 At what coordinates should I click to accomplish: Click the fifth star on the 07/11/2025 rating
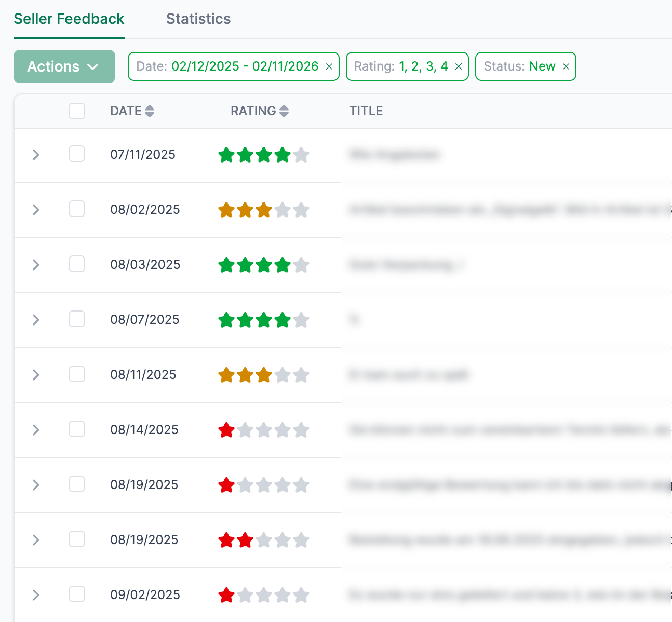(301, 154)
